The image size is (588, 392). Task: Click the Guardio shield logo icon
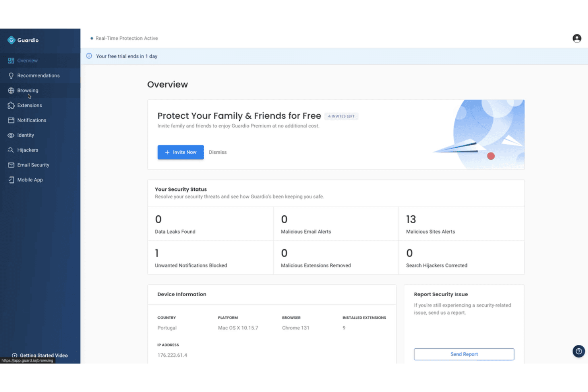pyautogui.click(x=11, y=40)
